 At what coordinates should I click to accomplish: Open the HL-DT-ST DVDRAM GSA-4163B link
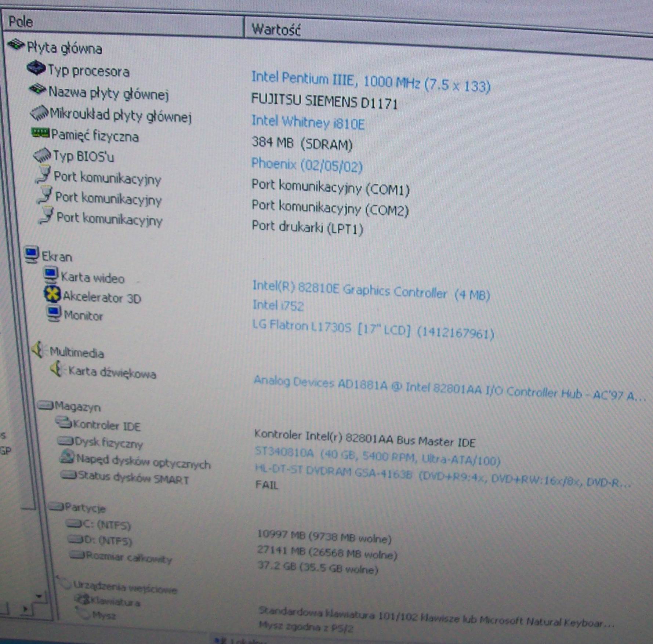click(443, 476)
